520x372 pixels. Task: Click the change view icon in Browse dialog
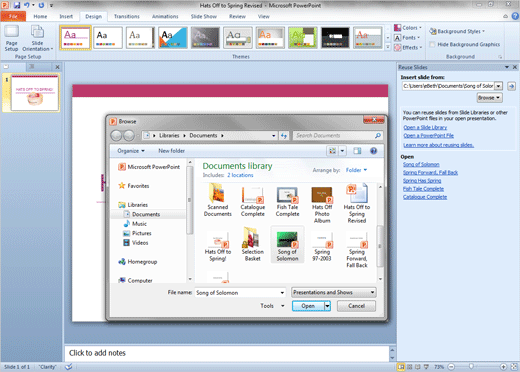coord(332,151)
